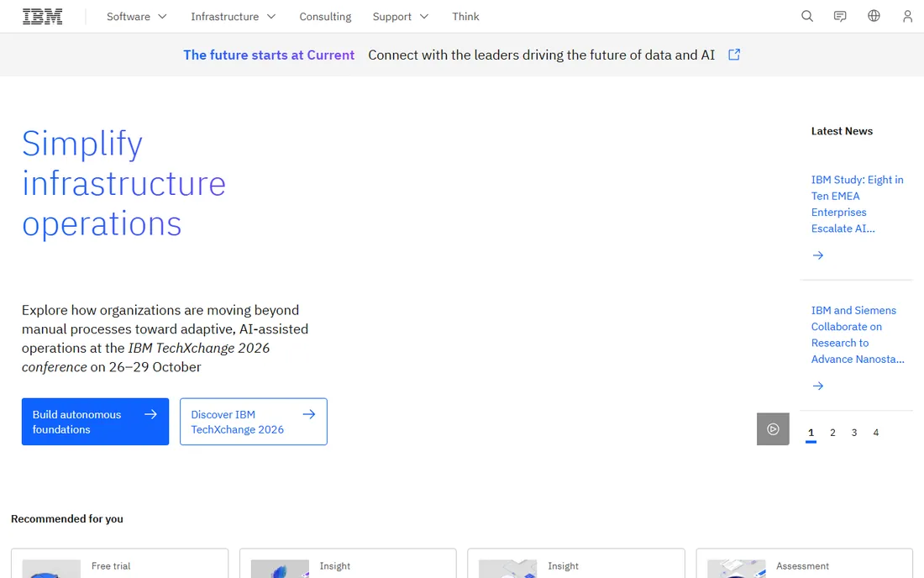Screen dimensions: 924x578
Task: Open IBM Study: Eight in Ten EMEA news link
Action: click(x=857, y=204)
